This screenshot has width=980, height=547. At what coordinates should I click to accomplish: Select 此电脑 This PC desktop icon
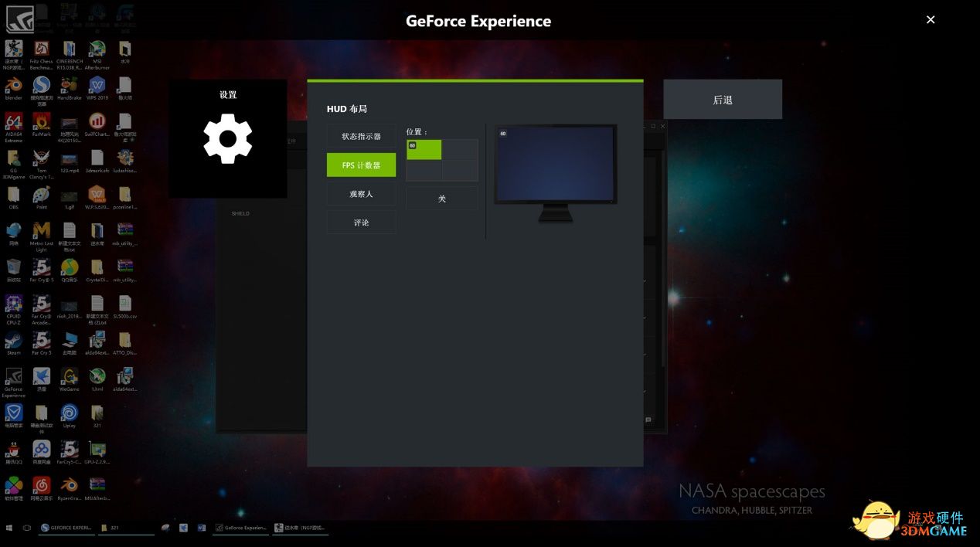pyautogui.click(x=70, y=344)
